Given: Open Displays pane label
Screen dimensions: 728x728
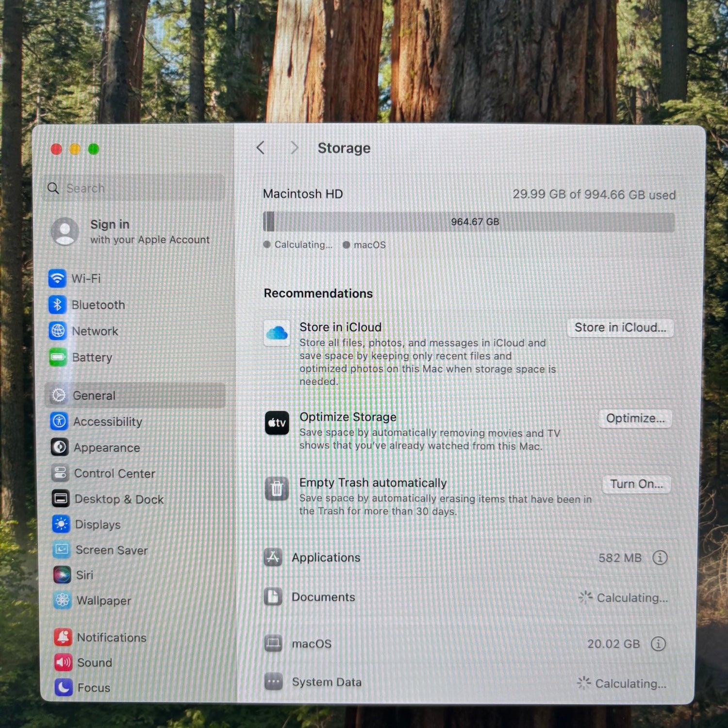Looking at the screenshot, I should tap(98, 525).
